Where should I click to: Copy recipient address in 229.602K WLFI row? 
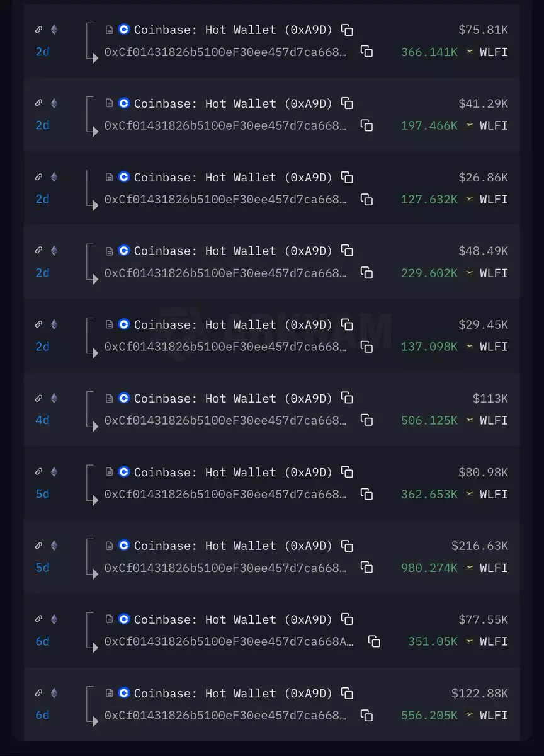click(x=366, y=272)
